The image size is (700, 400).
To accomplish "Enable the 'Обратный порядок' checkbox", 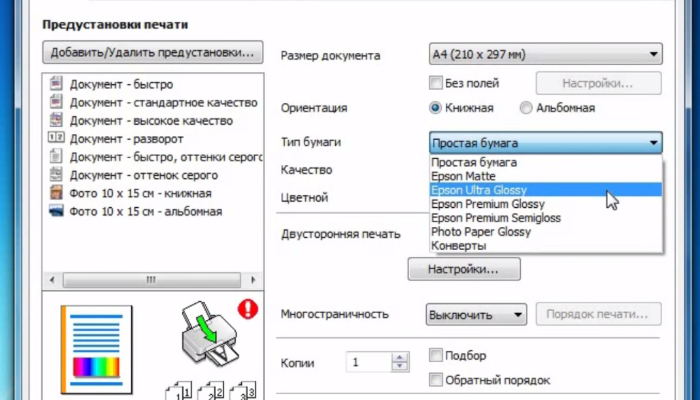I will (435, 380).
